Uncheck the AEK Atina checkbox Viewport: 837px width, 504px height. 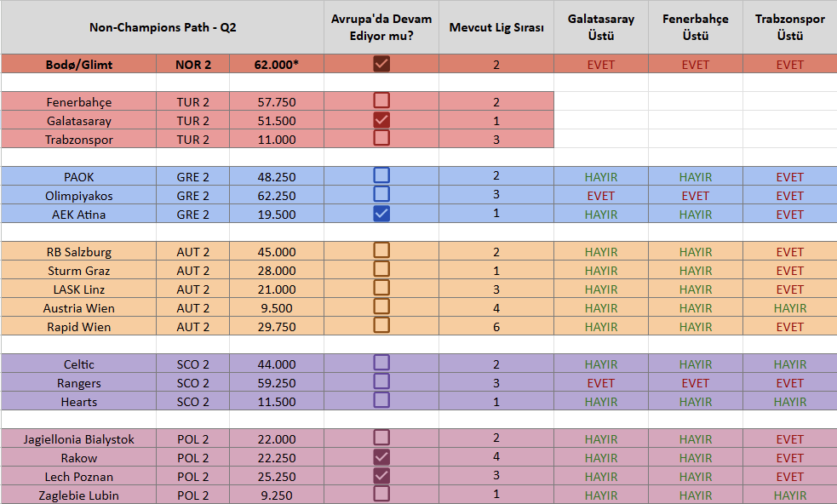pyautogui.click(x=381, y=213)
